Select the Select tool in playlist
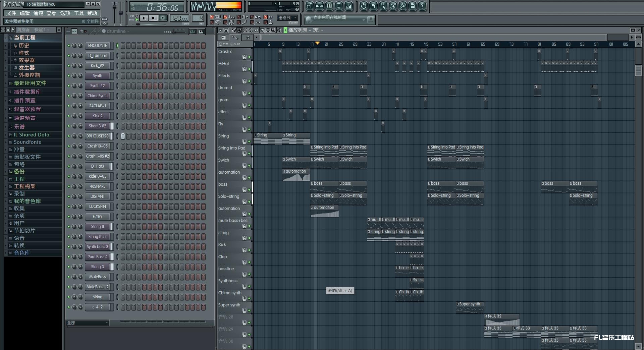This screenshot has width=644, height=350. coord(268,30)
